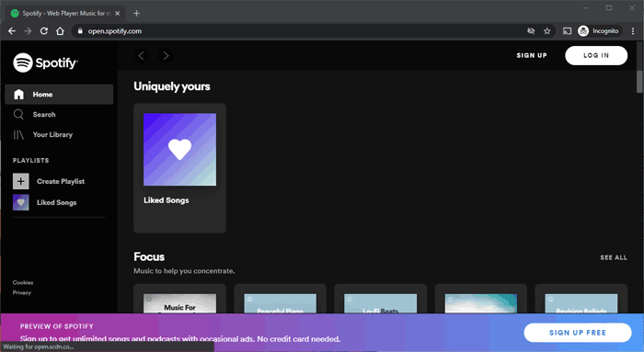
Task: Click the SIGN UP FREE banner button
Action: tap(578, 333)
